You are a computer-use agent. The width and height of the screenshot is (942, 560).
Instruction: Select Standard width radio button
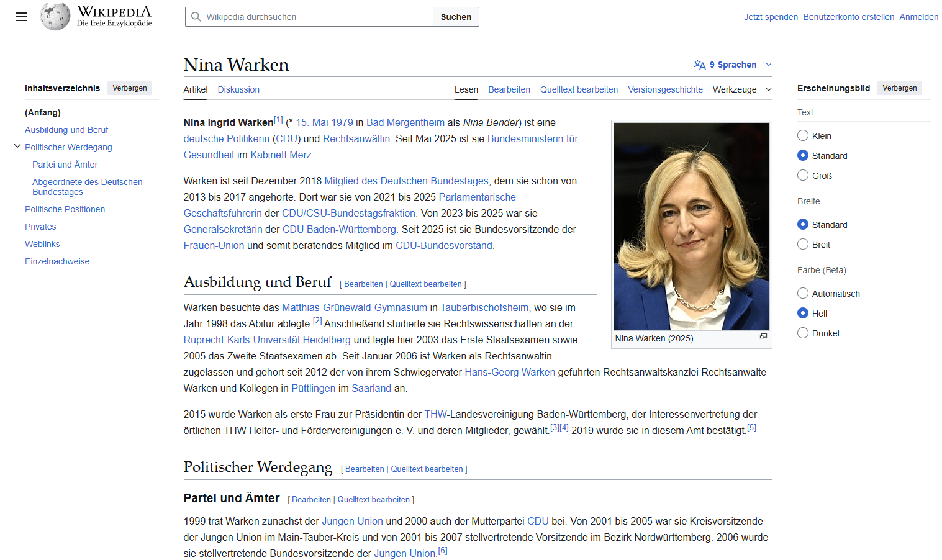803,225
